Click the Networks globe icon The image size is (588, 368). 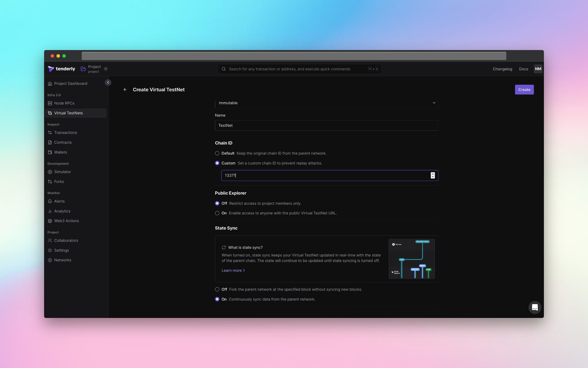(x=50, y=260)
